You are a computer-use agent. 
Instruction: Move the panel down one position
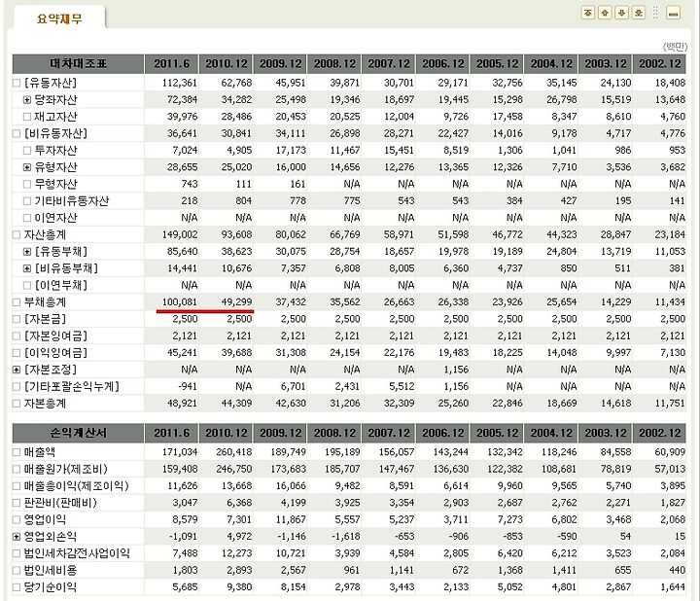coord(622,13)
